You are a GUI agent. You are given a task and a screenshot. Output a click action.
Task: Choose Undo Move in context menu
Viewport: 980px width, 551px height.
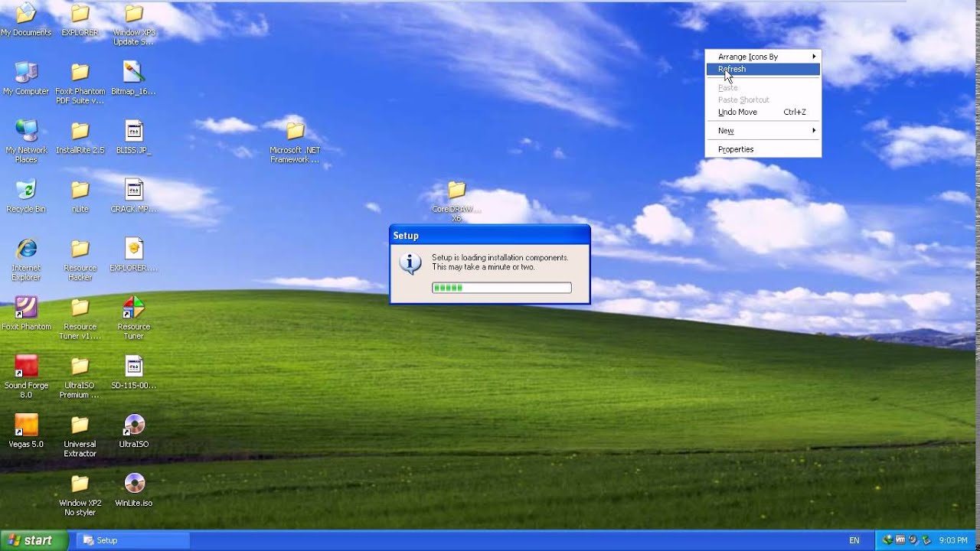pyautogui.click(x=763, y=112)
